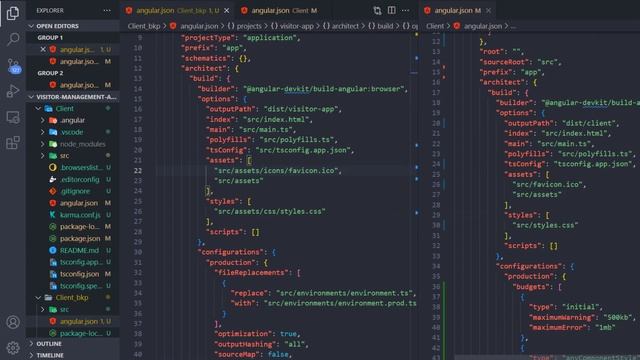The image size is (640, 360).
Task: Click the open changes compare icon
Action: pos(377,11)
